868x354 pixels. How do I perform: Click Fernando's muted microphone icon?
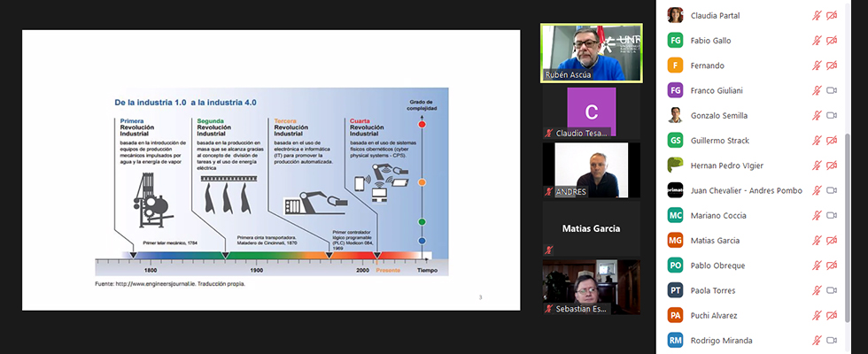pos(817,65)
